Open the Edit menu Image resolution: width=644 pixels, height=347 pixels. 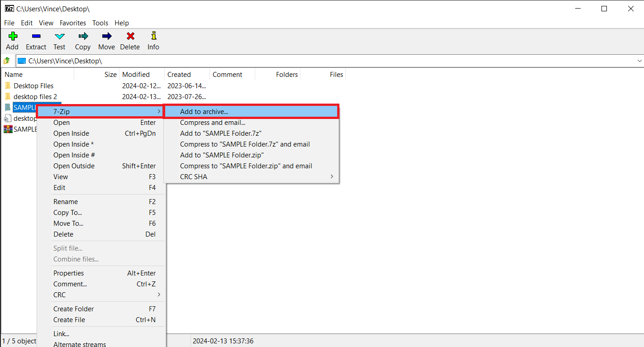pyautogui.click(x=27, y=23)
